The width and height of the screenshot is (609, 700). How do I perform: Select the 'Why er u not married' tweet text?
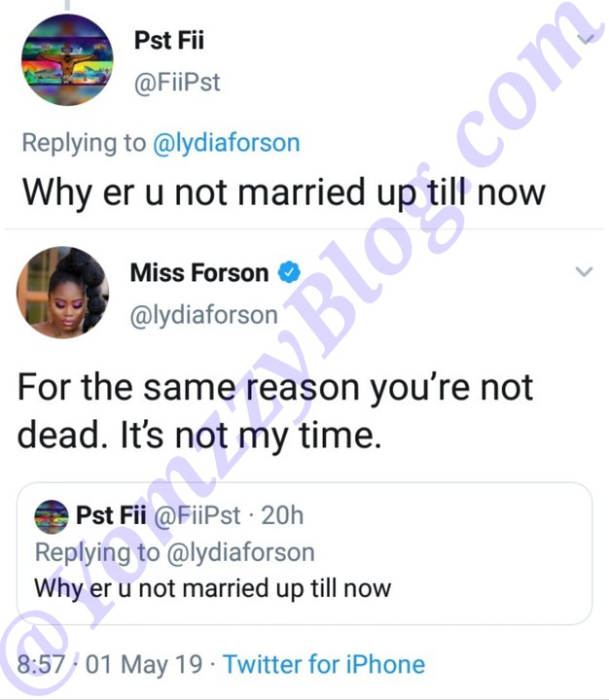[x=284, y=192]
